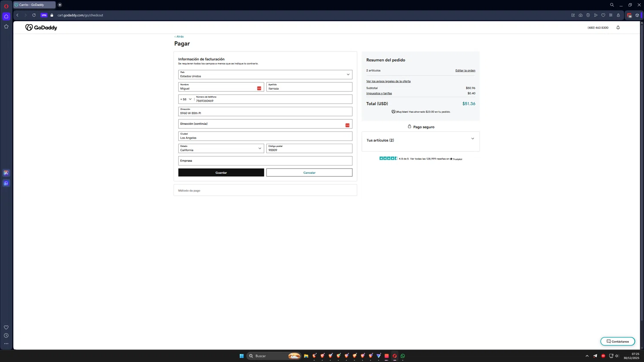The width and height of the screenshot is (644, 362).
Task: Open sidebar three-dots more options
Action: [6, 344]
